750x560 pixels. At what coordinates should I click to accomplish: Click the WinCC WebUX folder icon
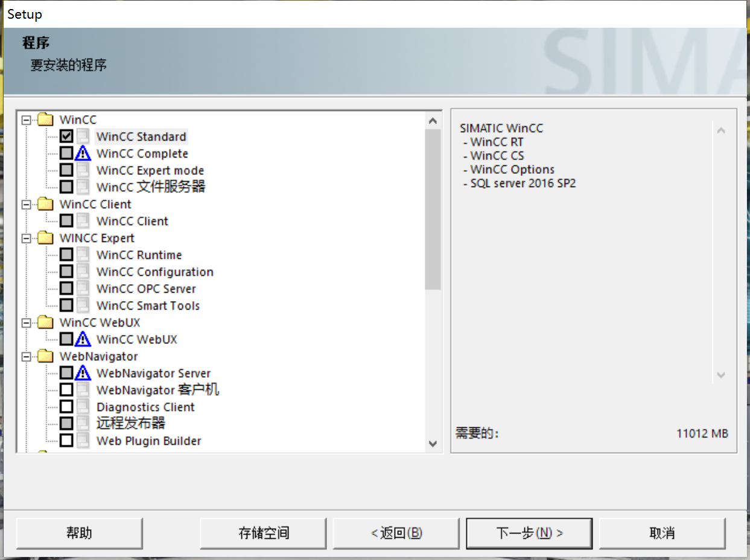click(x=46, y=322)
